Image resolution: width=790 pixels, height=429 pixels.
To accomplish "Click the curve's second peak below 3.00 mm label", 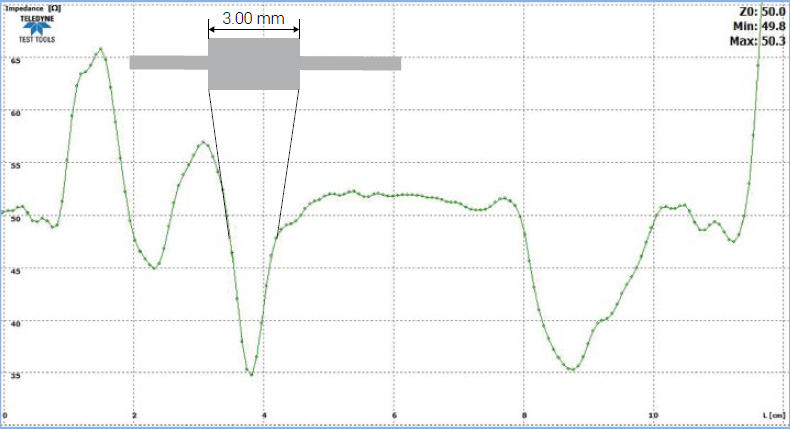I will pos(203,142).
